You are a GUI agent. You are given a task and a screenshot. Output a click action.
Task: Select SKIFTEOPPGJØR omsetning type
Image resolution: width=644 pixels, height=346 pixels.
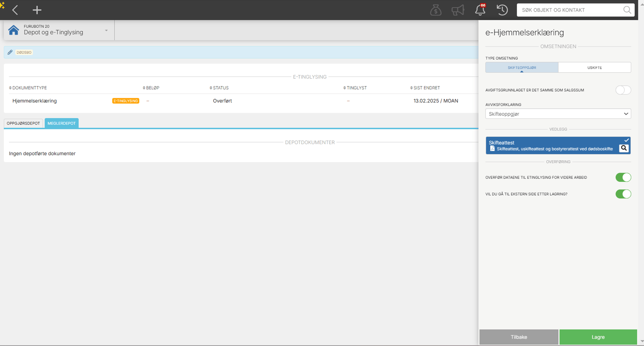pos(522,68)
